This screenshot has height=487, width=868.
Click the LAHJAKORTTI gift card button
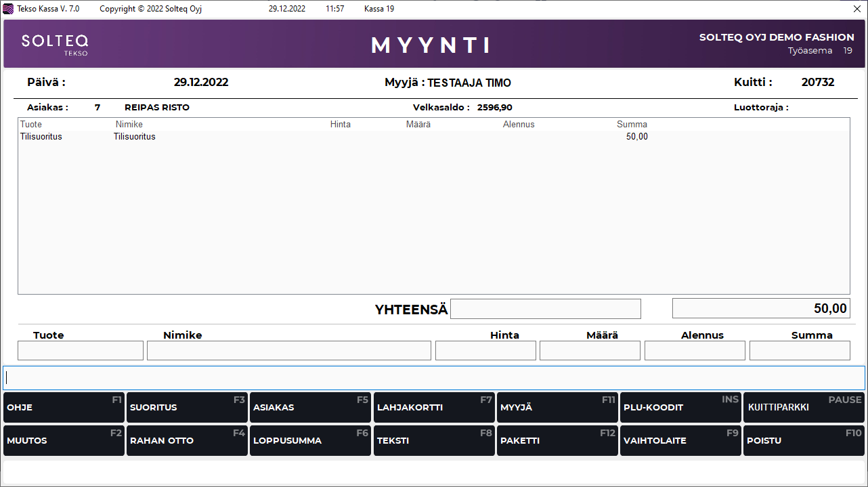pyautogui.click(x=433, y=408)
